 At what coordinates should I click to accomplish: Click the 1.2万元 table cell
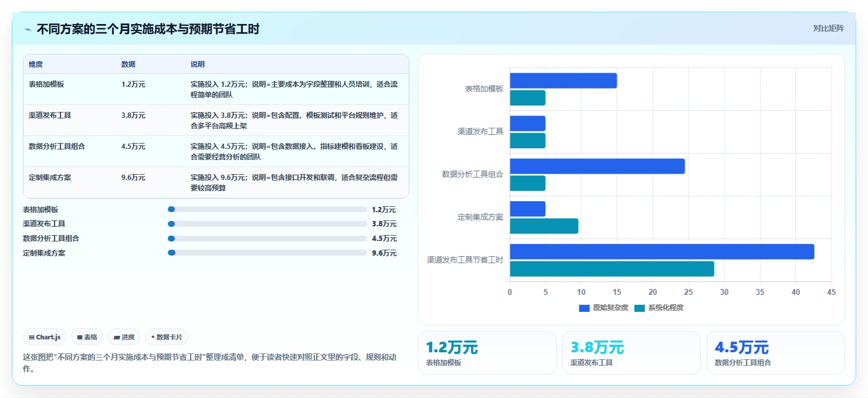click(x=133, y=84)
